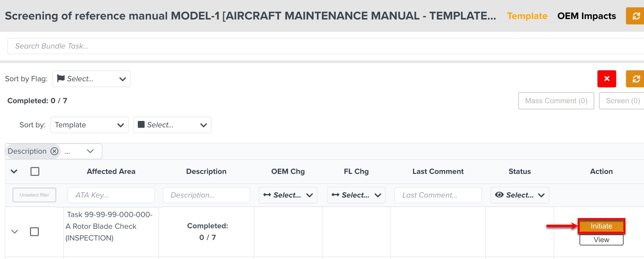644x259 pixels.
Task: Remove the Description chip via its X icon
Action: (54, 151)
